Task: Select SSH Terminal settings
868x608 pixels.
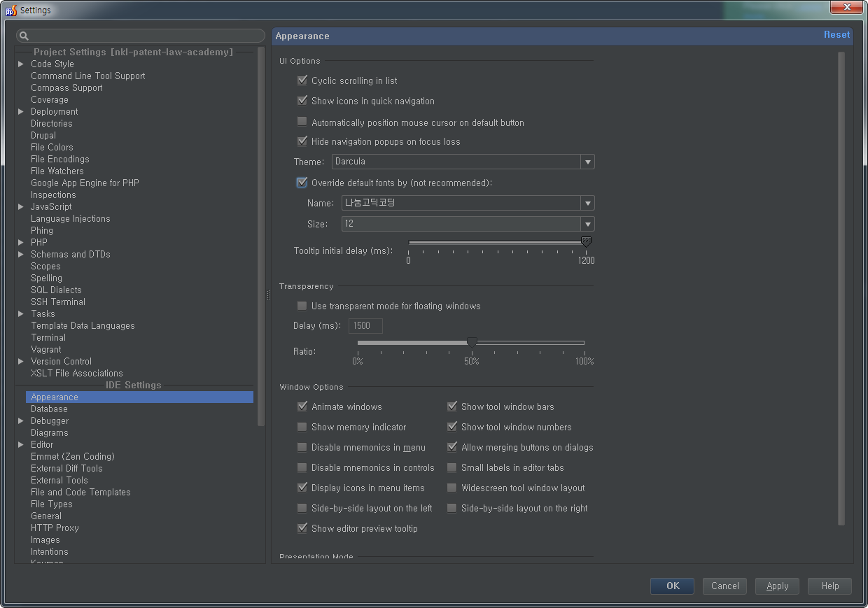Action: tap(58, 302)
